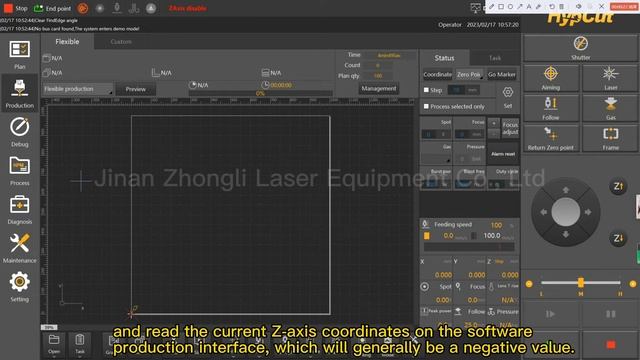Enable the Step checkbox

click(426, 90)
